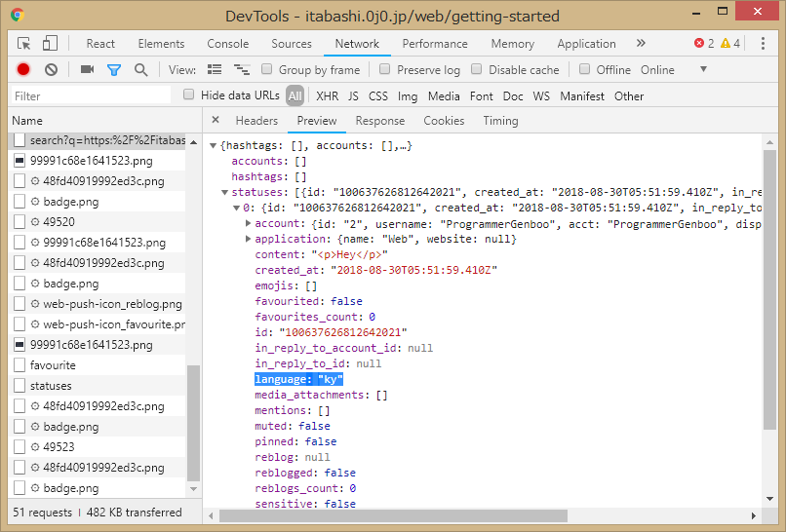Stop recording network log with red button

23,70
